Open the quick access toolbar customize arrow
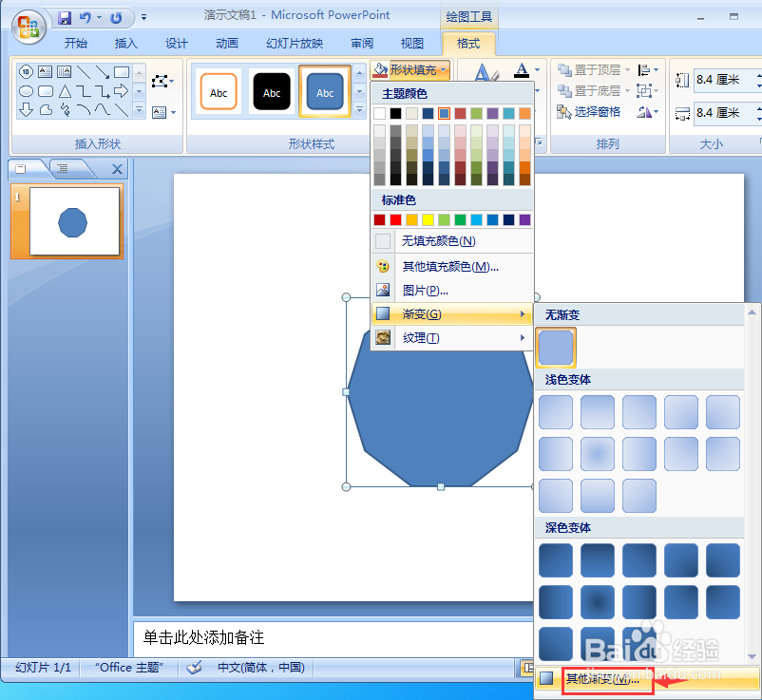The height and width of the screenshot is (700, 762). [x=143, y=17]
